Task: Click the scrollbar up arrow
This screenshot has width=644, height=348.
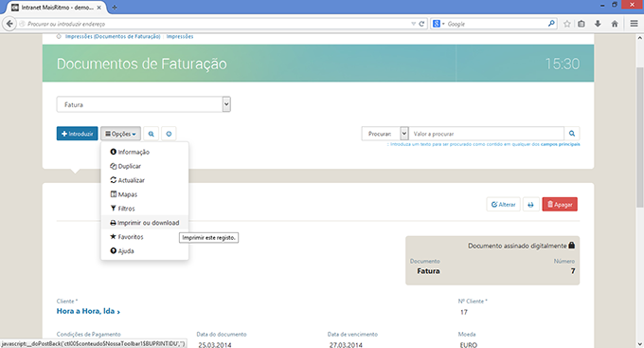Action: (639, 37)
